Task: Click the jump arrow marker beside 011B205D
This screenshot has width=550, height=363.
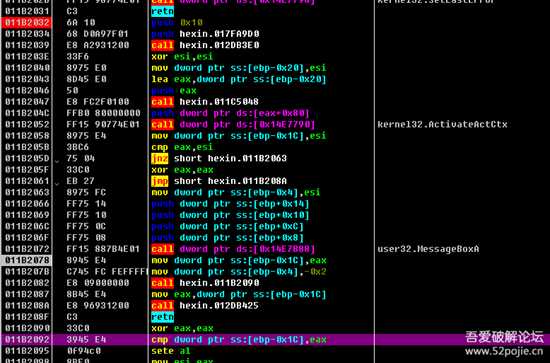Action: pos(57,161)
